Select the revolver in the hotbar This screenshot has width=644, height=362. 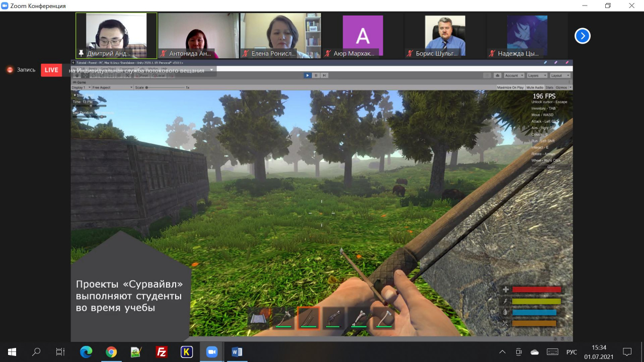[334, 318]
